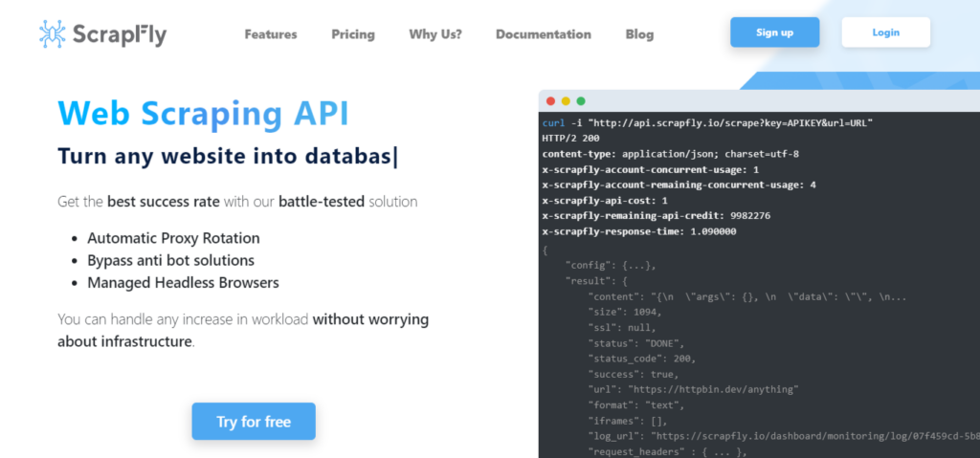Viewport: 980px width, 458px height.
Task: Click the x-scrapfly-remaining-api-credit line
Action: point(657,216)
